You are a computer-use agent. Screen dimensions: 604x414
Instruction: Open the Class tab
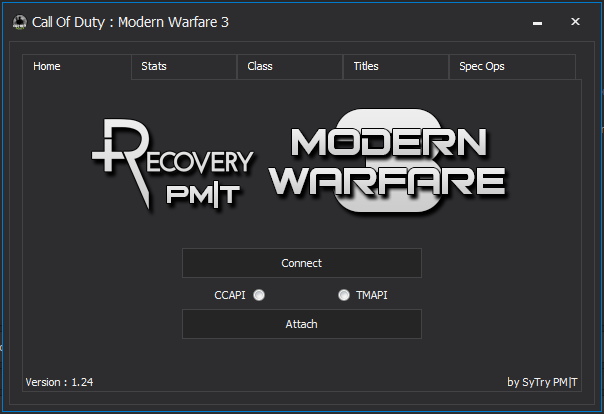290,67
